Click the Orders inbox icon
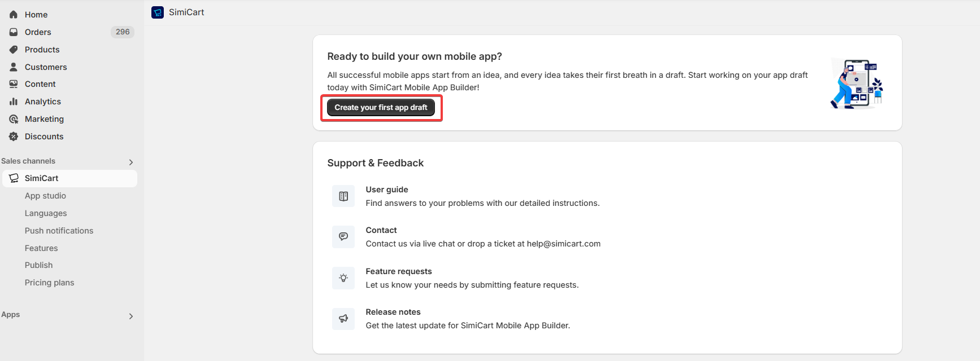This screenshot has width=980, height=361. pos(14,32)
